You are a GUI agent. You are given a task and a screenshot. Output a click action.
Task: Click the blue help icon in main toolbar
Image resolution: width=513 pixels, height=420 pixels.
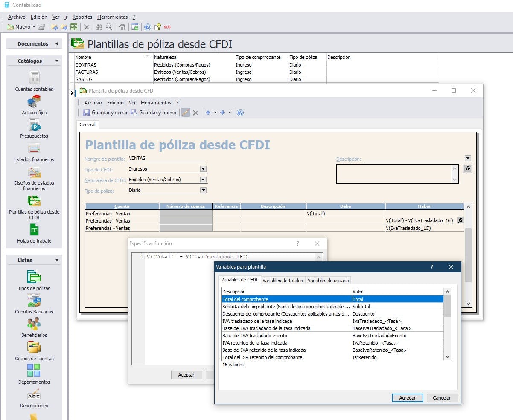pyautogui.click(x=148, y=27)
